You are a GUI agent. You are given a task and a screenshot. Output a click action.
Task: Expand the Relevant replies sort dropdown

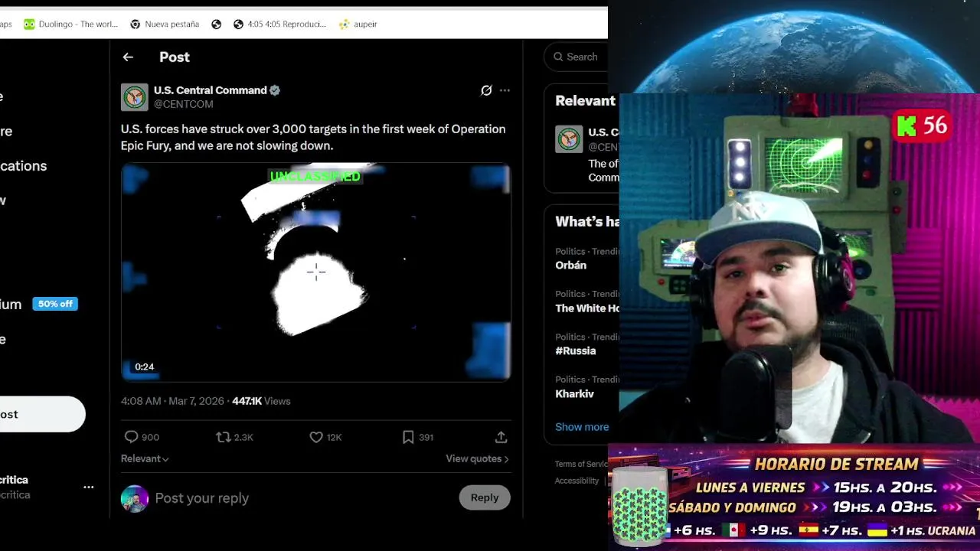pos(145,458)
